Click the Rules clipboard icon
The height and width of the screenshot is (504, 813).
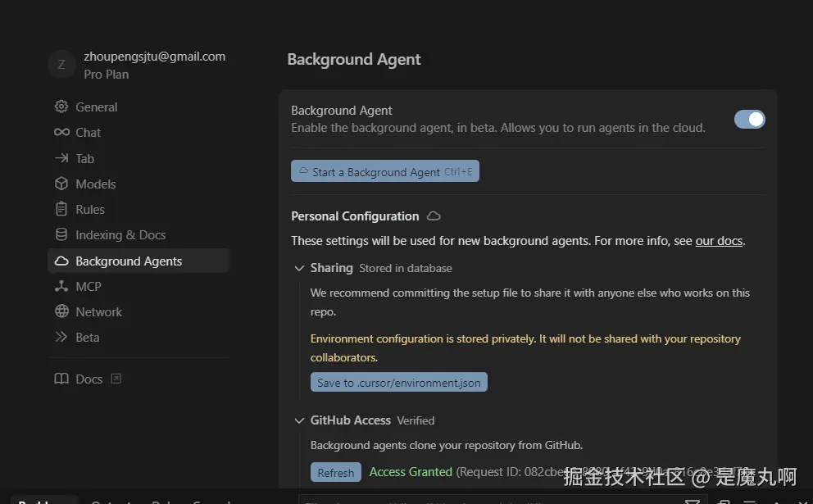coord(61,208)
